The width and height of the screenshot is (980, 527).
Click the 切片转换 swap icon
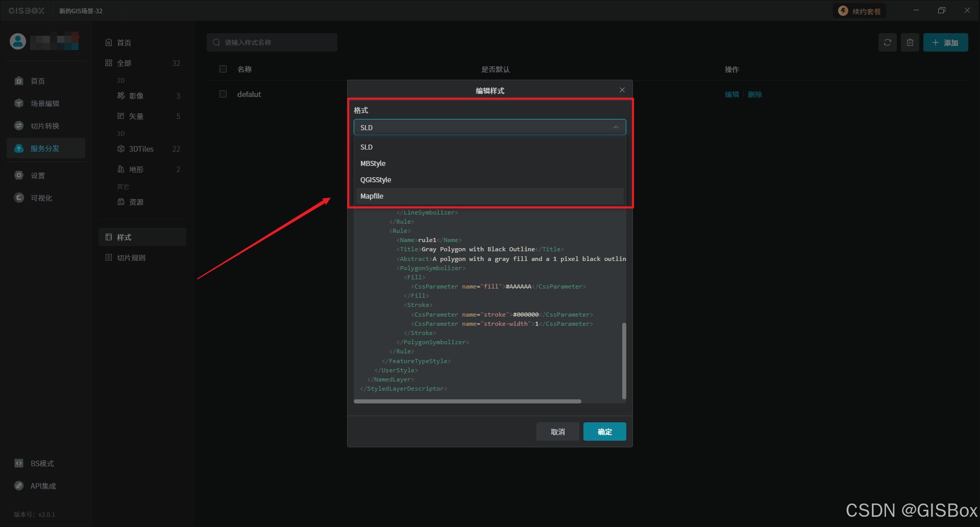(x=19, y=126)
